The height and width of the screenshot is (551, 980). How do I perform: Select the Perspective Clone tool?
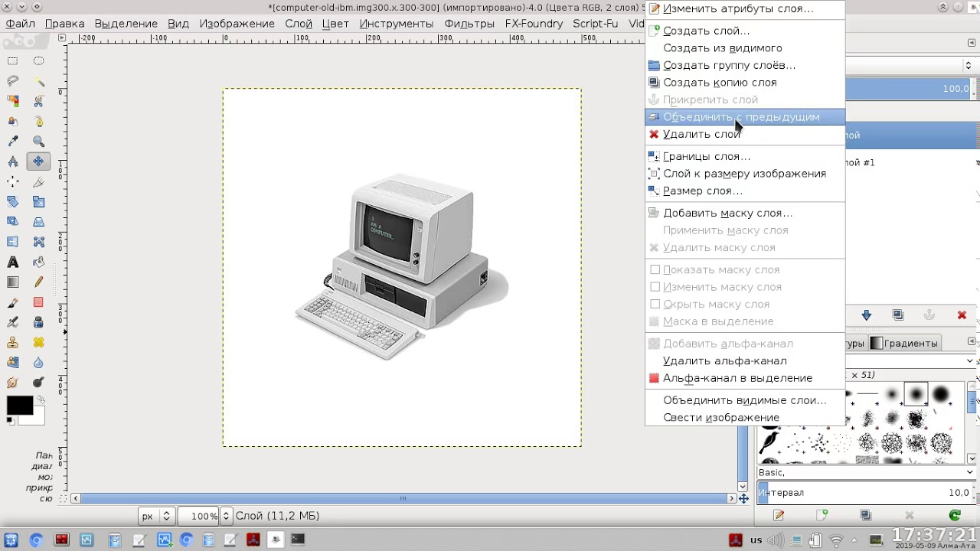(13, 363)
